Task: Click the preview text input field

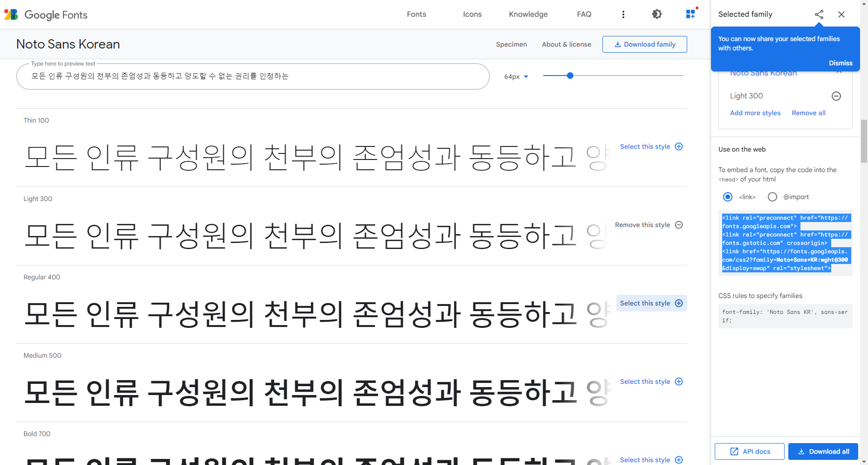Action: tap(253, 76)
